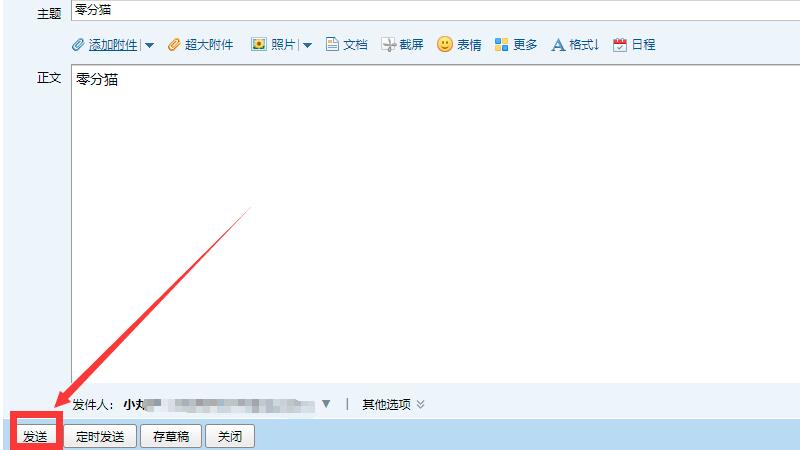The height and width of the screenshot is (450, 800).
Task: Save the email with 存草稿
Action: pos(171,437)
